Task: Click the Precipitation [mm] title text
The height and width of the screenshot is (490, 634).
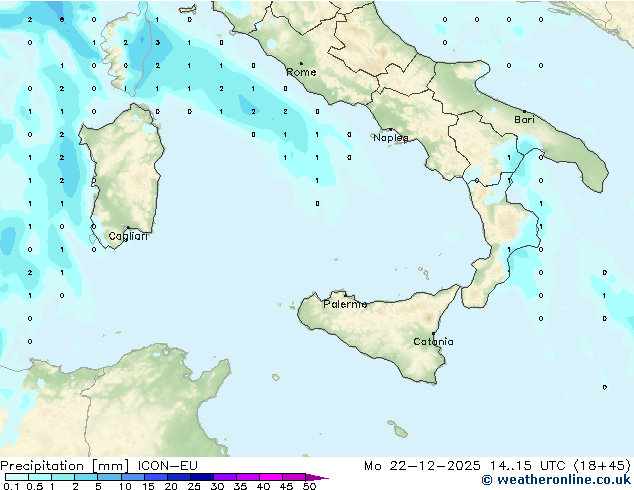Action: (x=65, y=466)
